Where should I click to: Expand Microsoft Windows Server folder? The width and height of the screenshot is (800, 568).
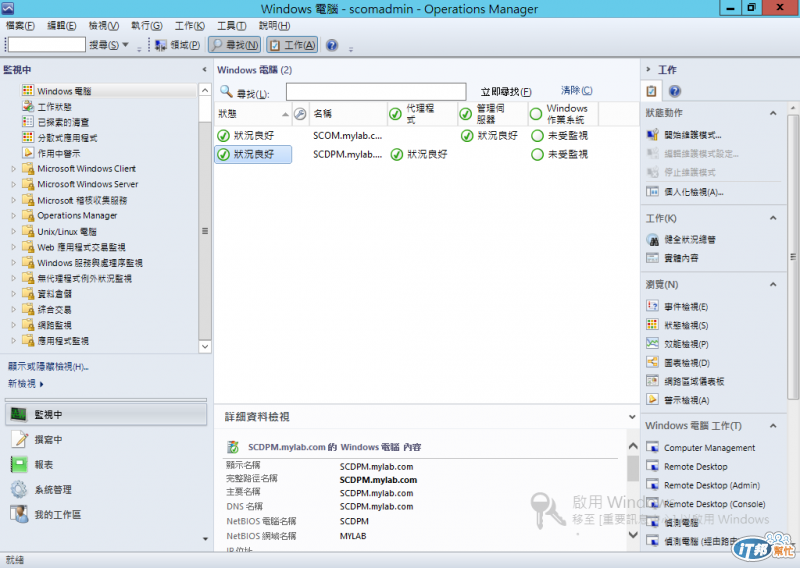(x=14, y=184)
